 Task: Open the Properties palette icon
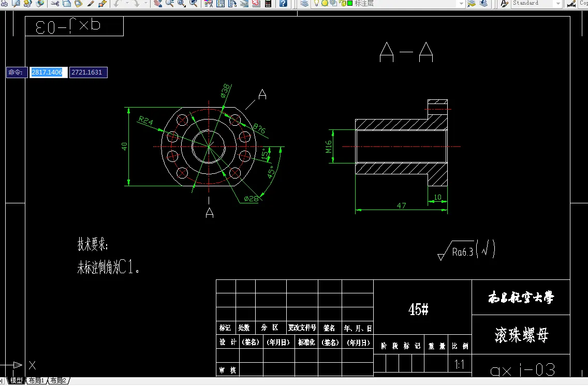209,4
